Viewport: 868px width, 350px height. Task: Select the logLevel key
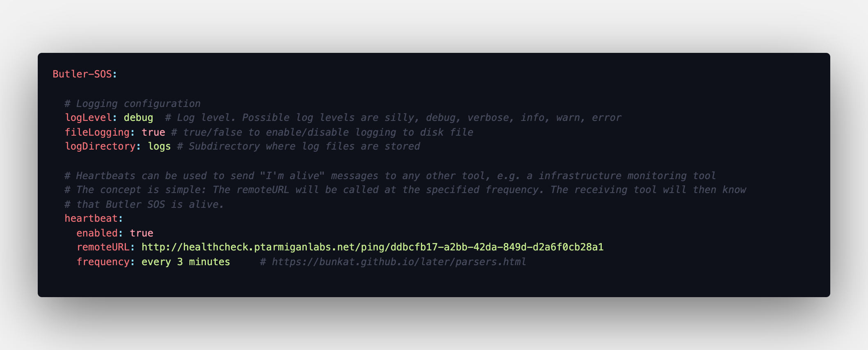point(88,118)
